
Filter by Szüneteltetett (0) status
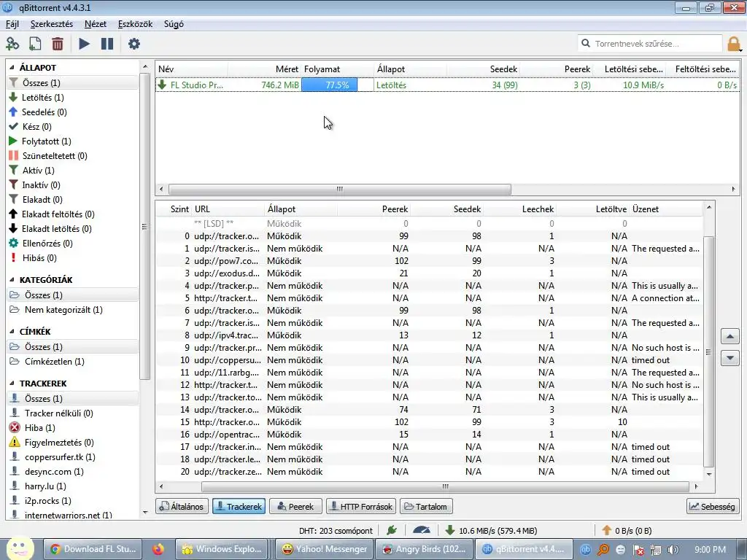tap(73, 156)
